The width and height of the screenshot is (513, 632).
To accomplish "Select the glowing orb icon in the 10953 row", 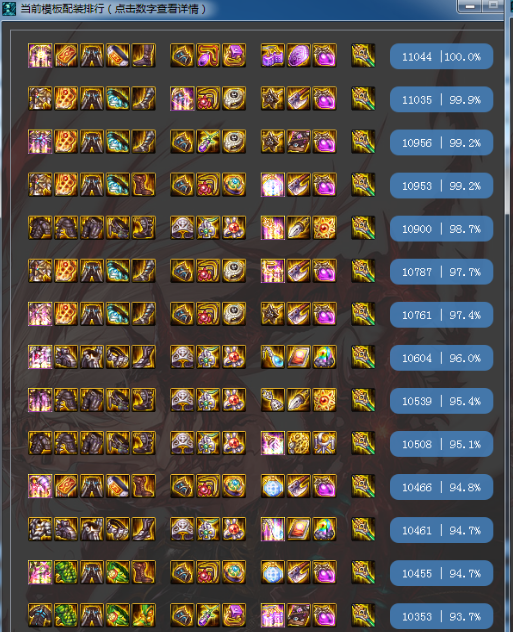I will click(x=273, y=185).
